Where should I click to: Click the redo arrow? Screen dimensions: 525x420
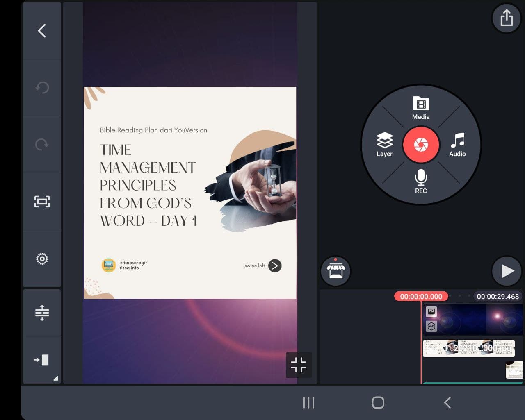tap(42, 145)
